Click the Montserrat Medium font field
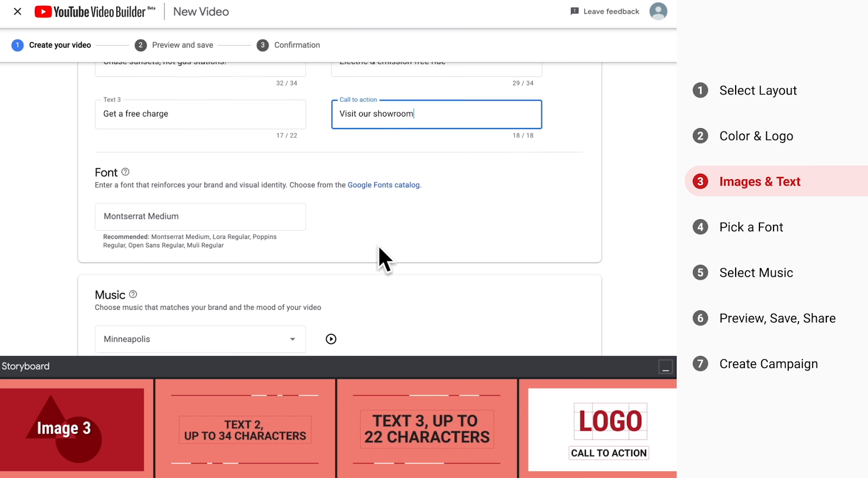The height and width of the screenshot is (478, 868). click(x=200, y=216)
